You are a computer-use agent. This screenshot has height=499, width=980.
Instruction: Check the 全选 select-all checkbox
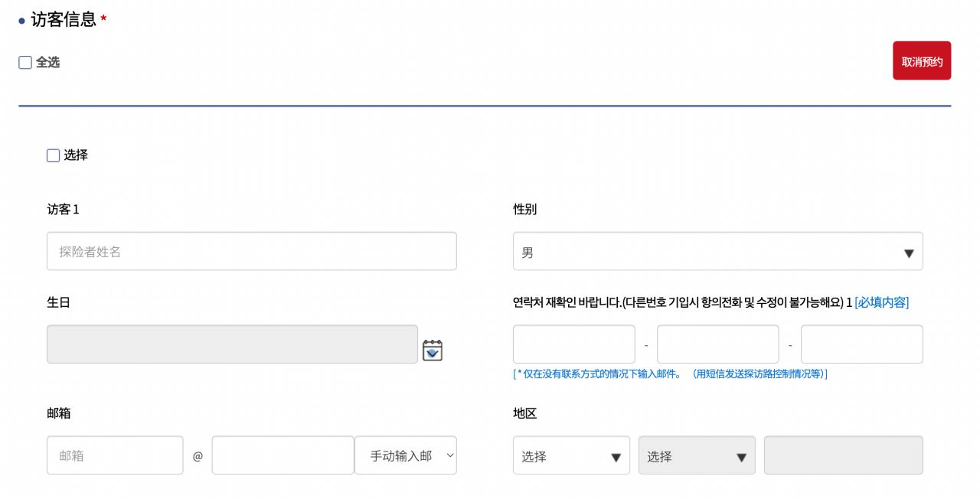coord(25,63)
